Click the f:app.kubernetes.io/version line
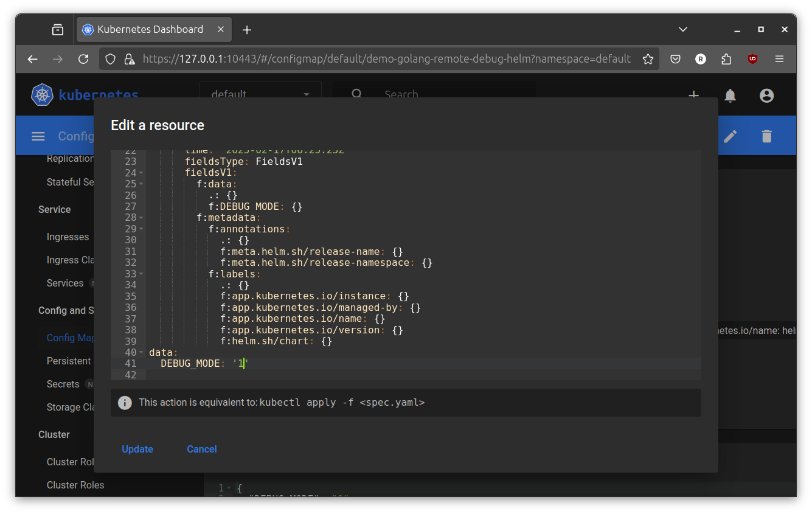 coord(311,330)
